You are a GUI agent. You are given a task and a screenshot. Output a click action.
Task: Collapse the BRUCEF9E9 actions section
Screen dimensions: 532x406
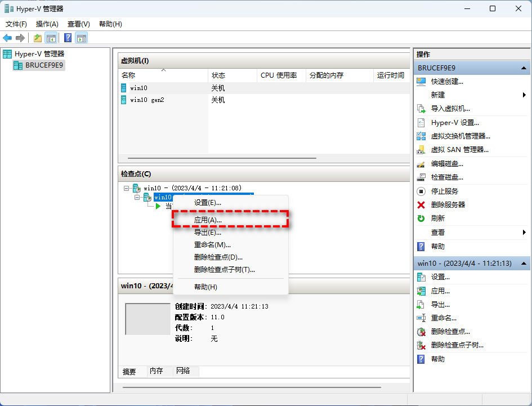pos(524,68)
